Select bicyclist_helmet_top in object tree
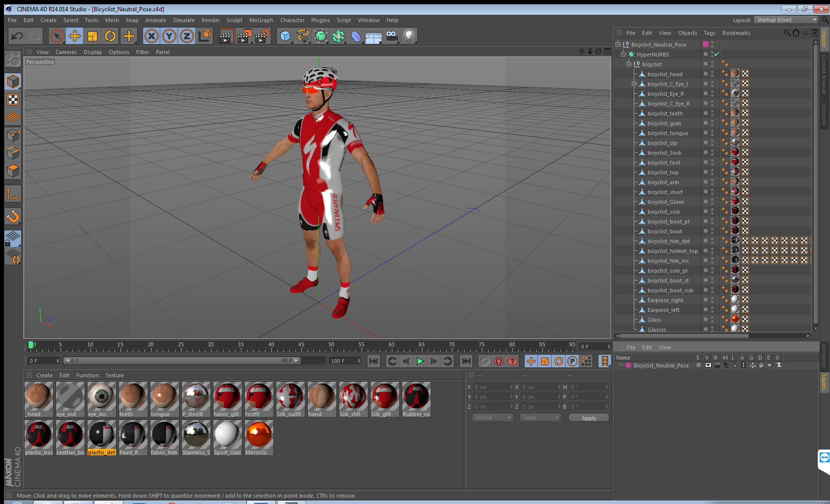Image resolution: width=830 pixels, height=504 pixels. tap(673, 251)
